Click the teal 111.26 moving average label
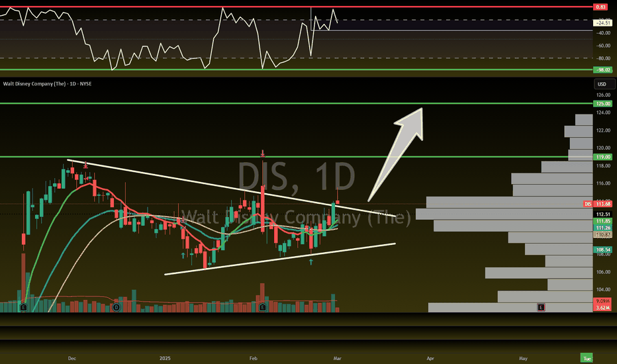Image resolution: width=617 pixels, height=364 pixels. coord(603,228)
